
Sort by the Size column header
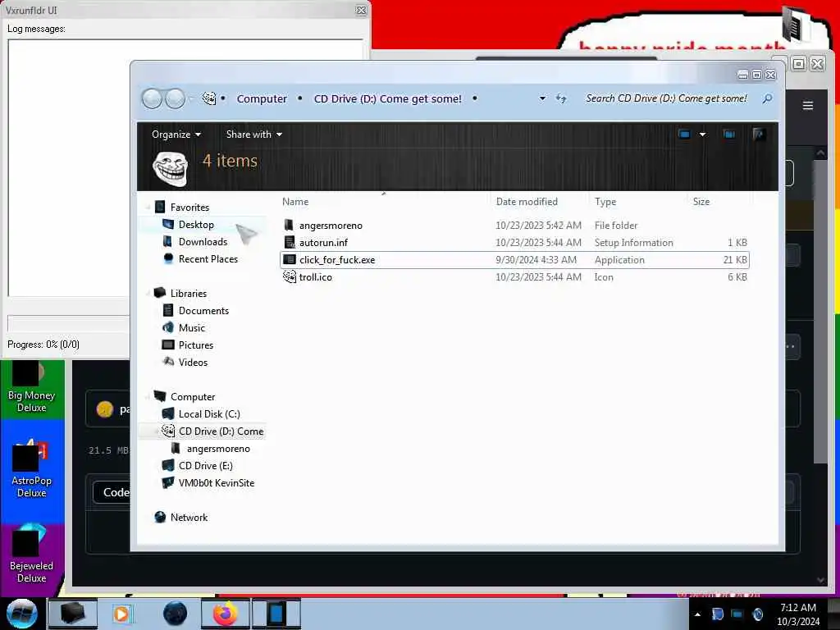coord(701,202)
